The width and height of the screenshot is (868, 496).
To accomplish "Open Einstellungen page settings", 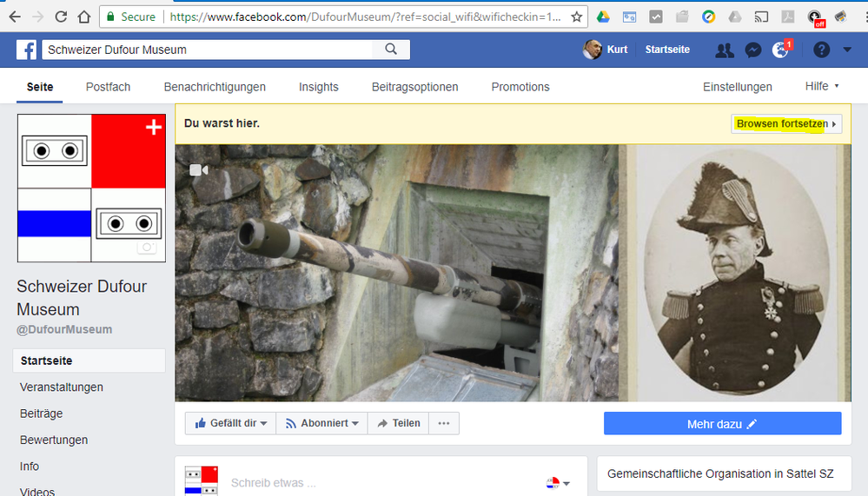I will 738,87.
